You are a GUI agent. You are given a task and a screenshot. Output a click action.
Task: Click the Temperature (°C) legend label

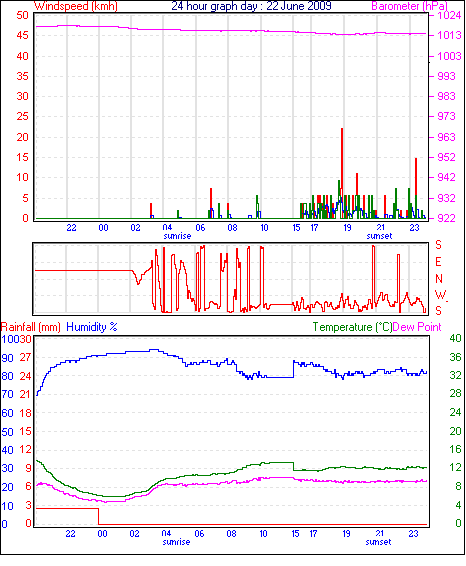[352, 327]
